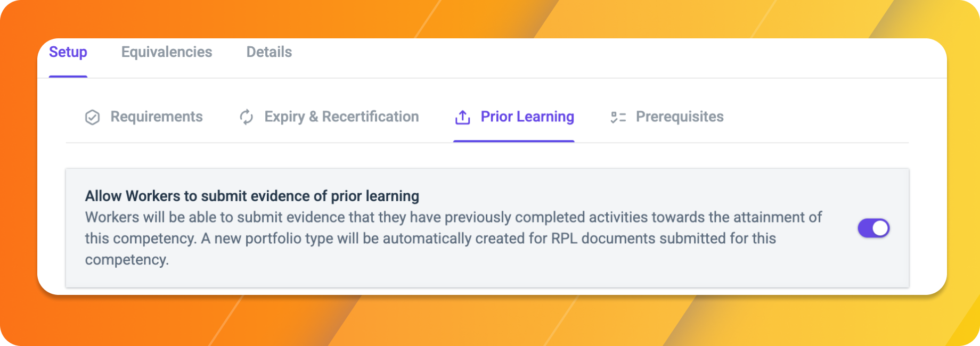Open the Expiry & Recertification text label

341,117
